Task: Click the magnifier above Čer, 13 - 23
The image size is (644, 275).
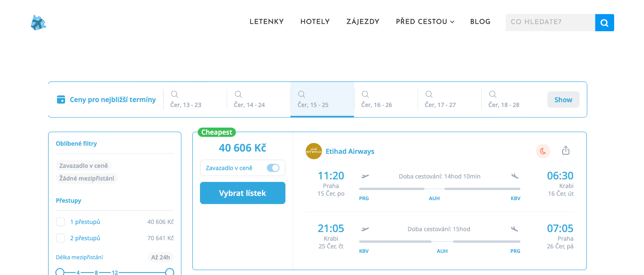Action: pos(174,94)
